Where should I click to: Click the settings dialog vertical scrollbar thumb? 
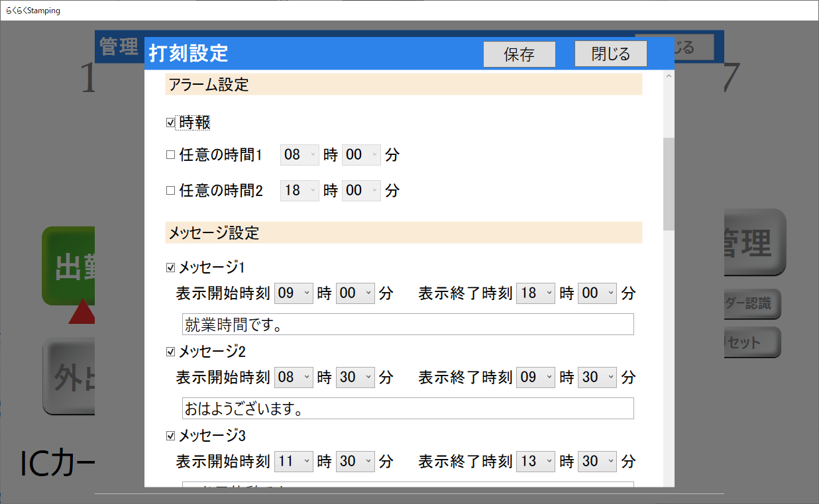tap(668, 183)
